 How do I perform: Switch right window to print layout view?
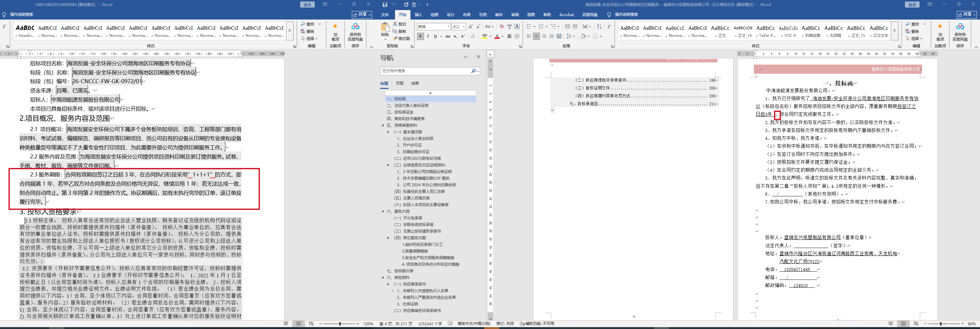[903, 324]
